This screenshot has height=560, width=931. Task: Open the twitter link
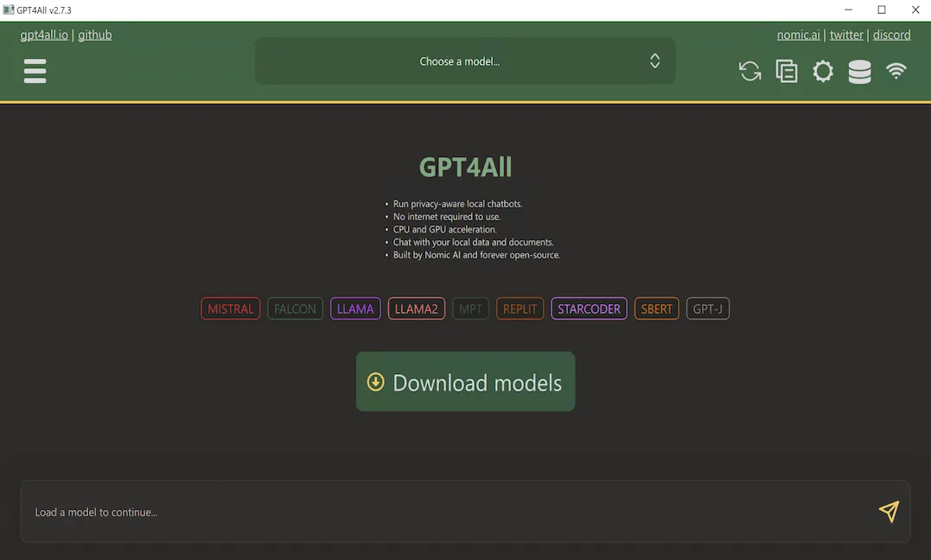(x=846, y=35)
